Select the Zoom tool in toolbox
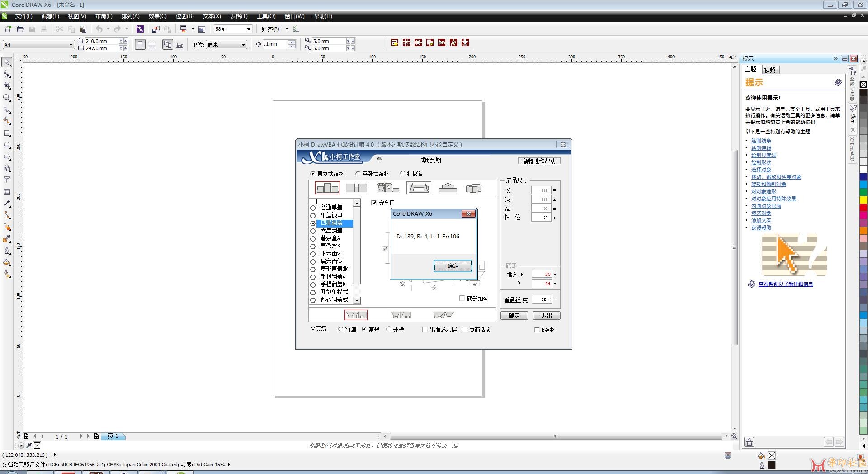 coord(7,97)
